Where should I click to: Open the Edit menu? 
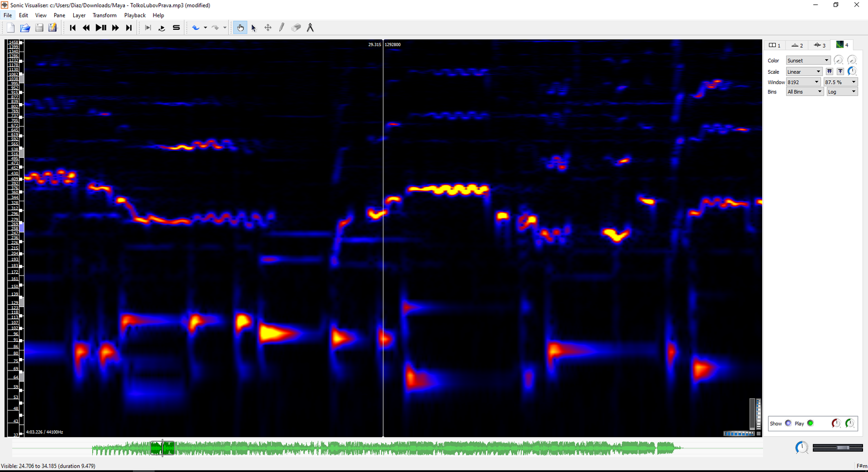23,15
